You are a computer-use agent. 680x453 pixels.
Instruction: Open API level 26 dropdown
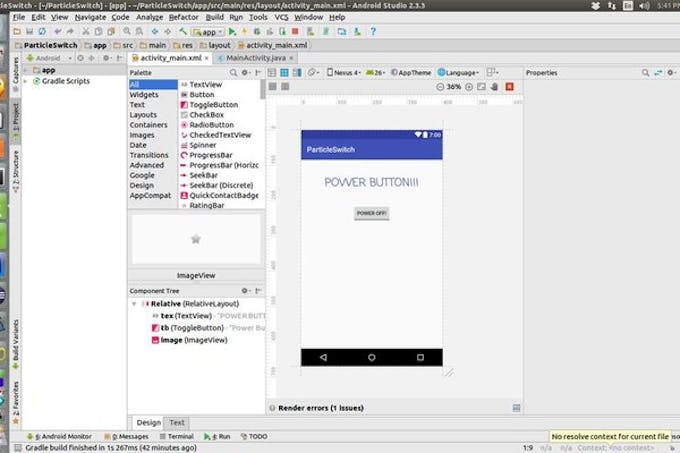pos(376,73)
